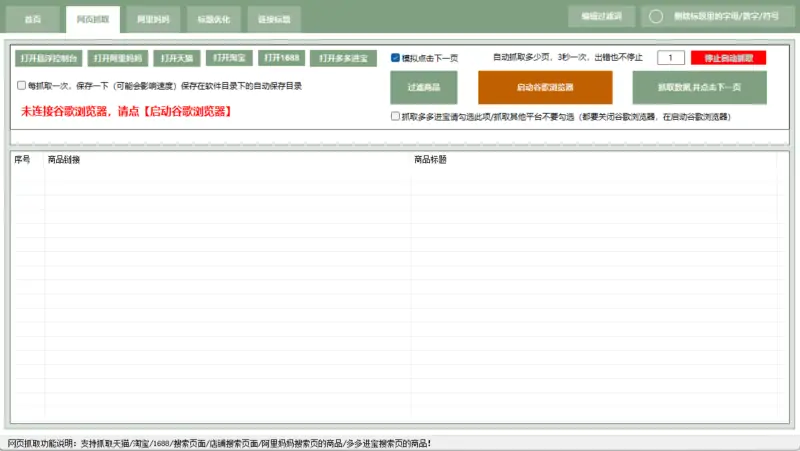Select the 标题优化 tab
Viewport: 800px width, 451px height.
(x=213, y=19)
